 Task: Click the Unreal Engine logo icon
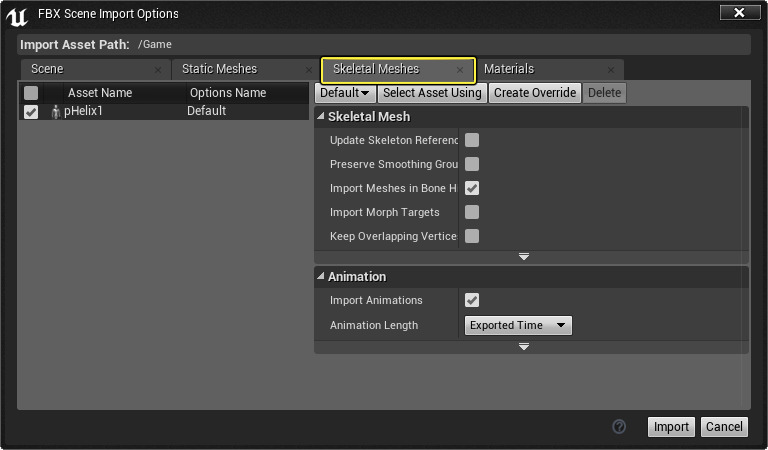[17, 14]
